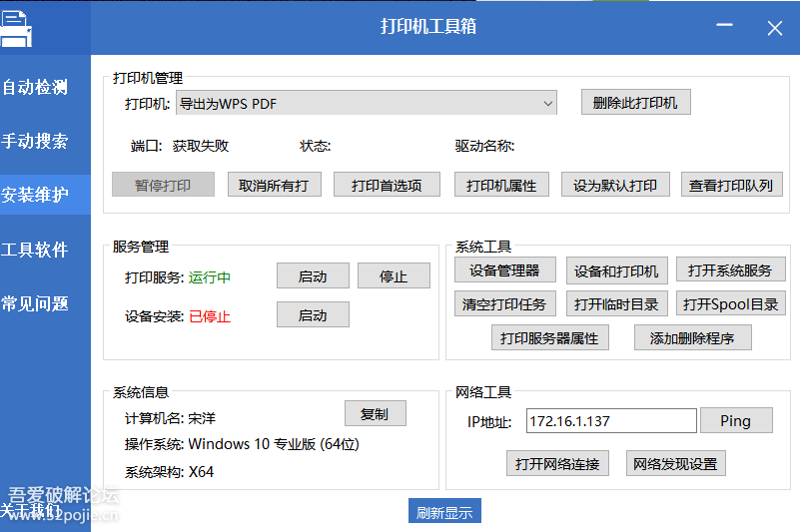The height and width of the screenshot is (532, 800).
Task: Click the 刷新显示 button
Action: [444, 511]
